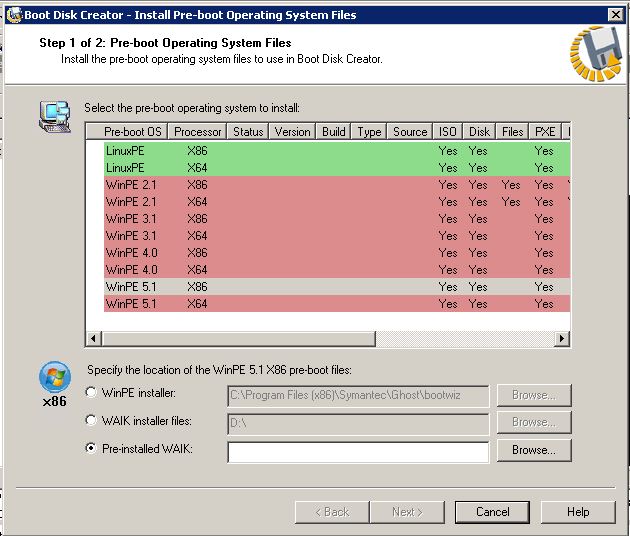The width and height of the screenshot is (630, 536).
Task: Click the Back button
Action: 332,512
